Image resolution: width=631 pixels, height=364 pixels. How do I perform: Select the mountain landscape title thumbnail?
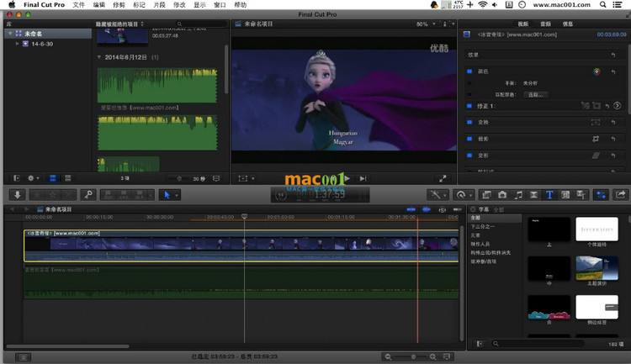(x=597, y=268)
